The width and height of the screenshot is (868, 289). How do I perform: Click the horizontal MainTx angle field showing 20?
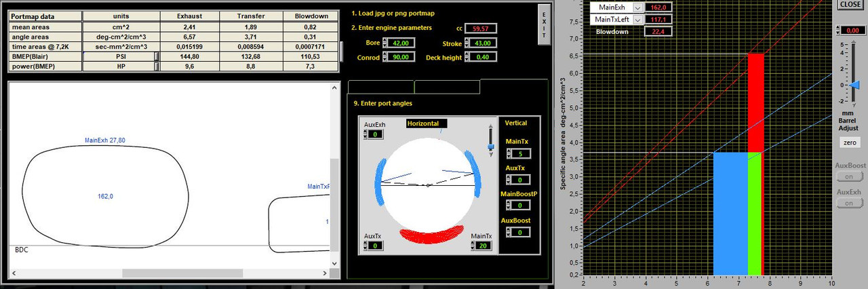(x=484, y=246)
